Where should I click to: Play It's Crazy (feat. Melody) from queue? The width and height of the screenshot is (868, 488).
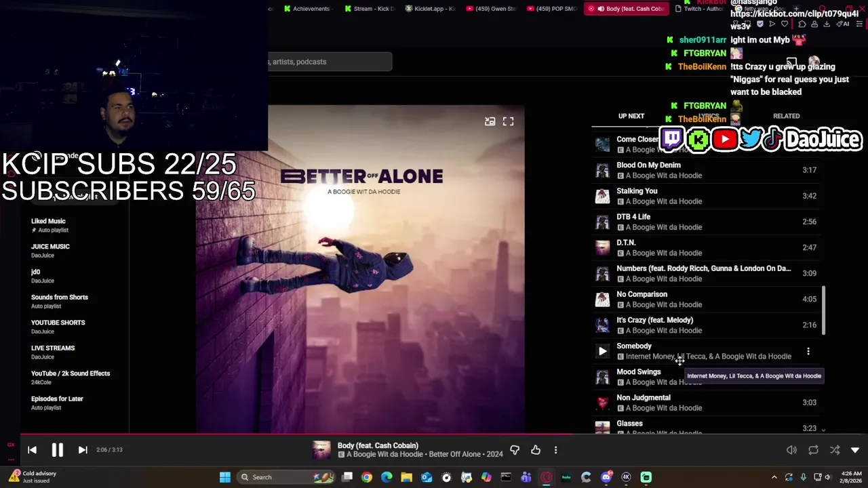(x=705, y=325)
